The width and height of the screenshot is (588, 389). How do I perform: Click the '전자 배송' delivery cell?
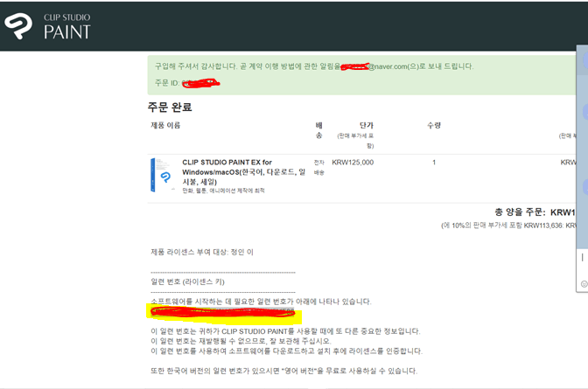318,167
